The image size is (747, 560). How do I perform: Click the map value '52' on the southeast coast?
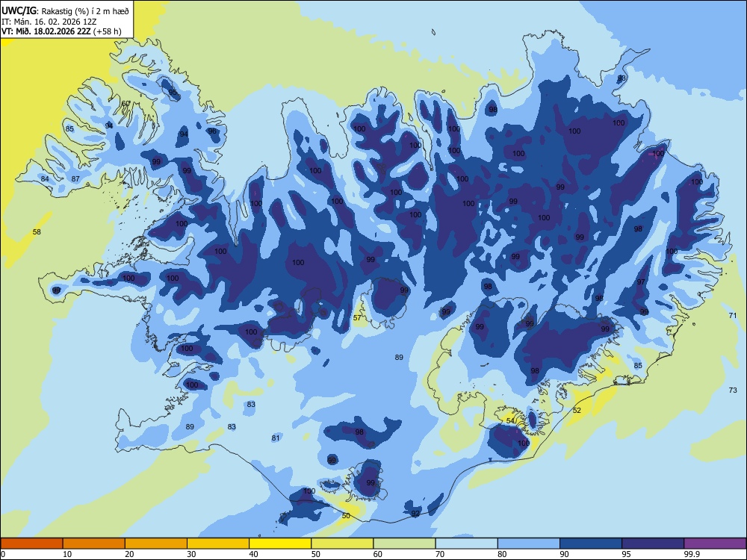pos(577,410)
